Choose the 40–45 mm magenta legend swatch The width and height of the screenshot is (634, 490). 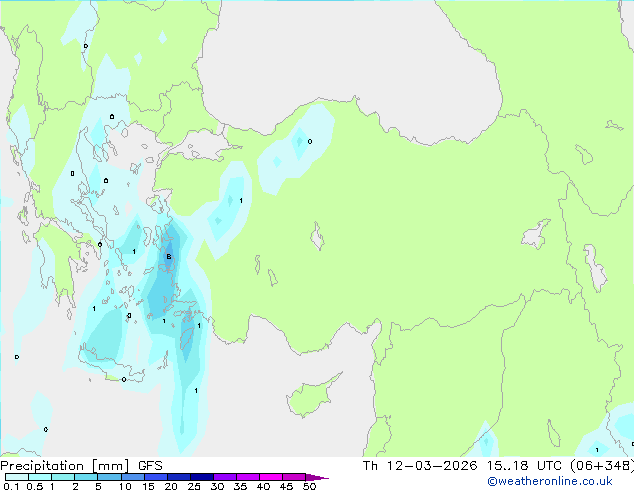click(x=271, y=477)
